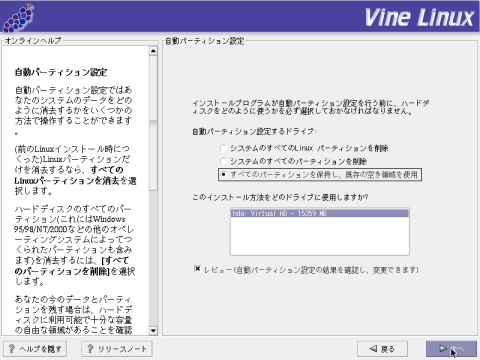
Task: Click the help panel scroll up arrow
Action: 153,51
